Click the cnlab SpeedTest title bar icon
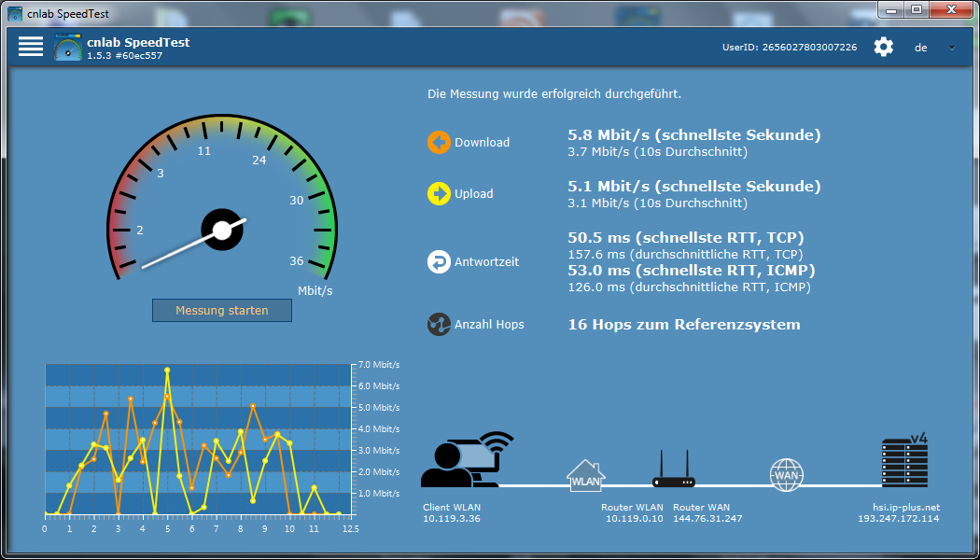The image size is (980, 560). 14,12
